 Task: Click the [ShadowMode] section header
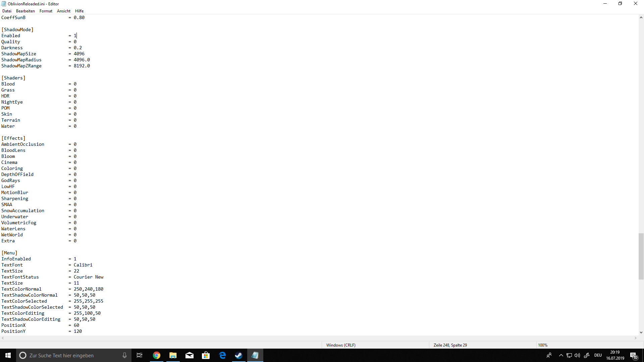[17, 29]
